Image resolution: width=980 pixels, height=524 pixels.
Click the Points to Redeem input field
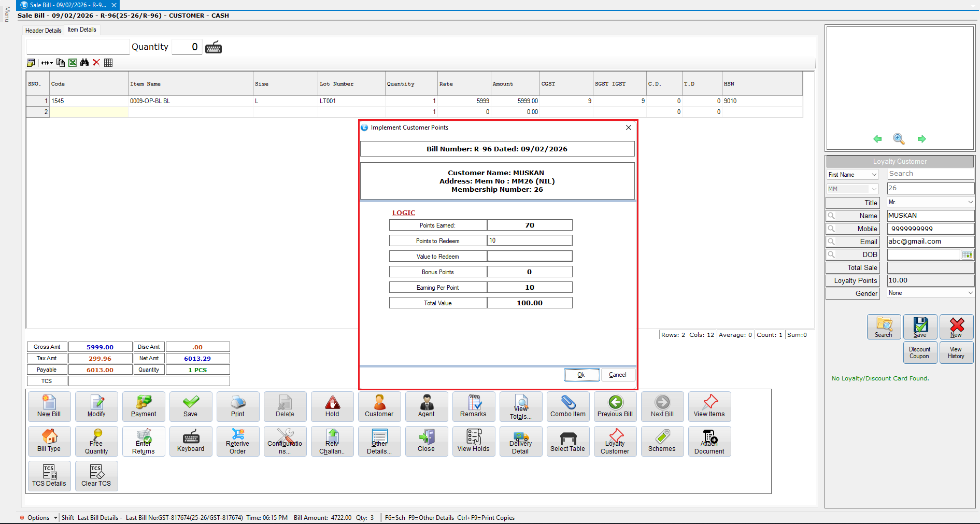pyautogui.click(x=529, y=240)
